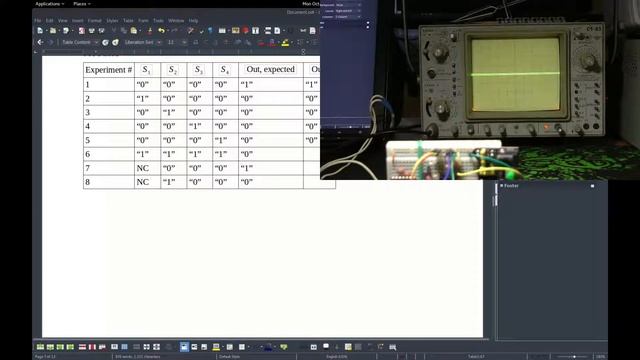Undo the last action
Image resolution: width=640 pixels, height=360 pixels.
162,31
